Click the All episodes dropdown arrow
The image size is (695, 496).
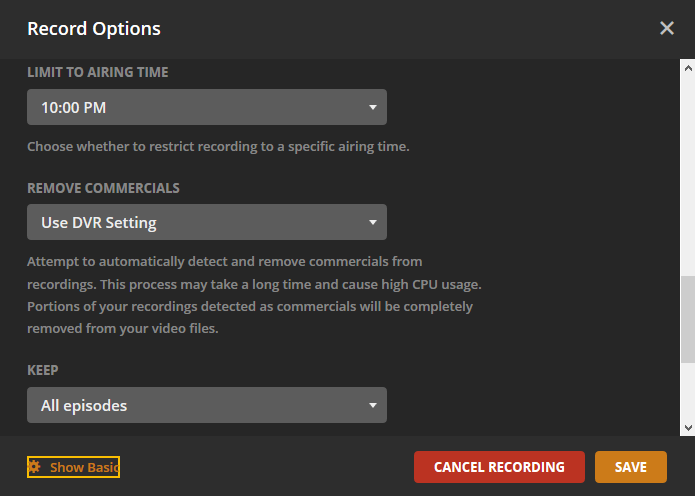(x=373, y=405)
